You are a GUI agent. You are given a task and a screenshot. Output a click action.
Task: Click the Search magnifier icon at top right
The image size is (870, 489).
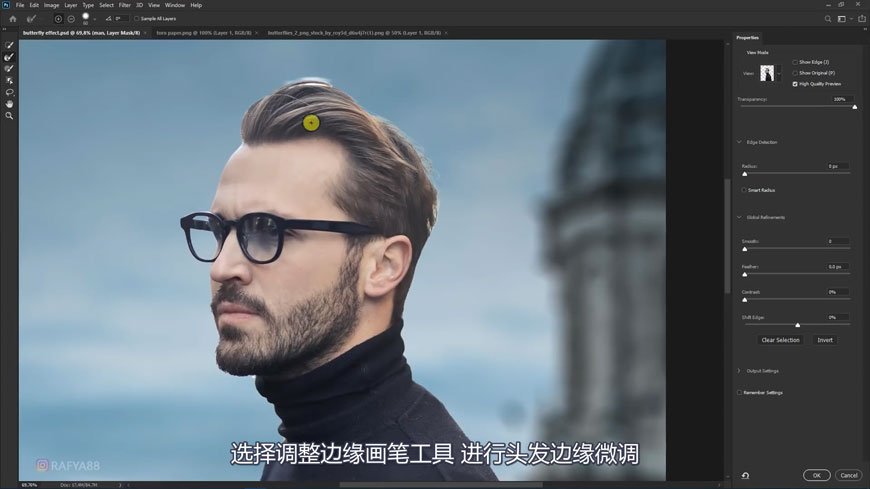[828, 18]
